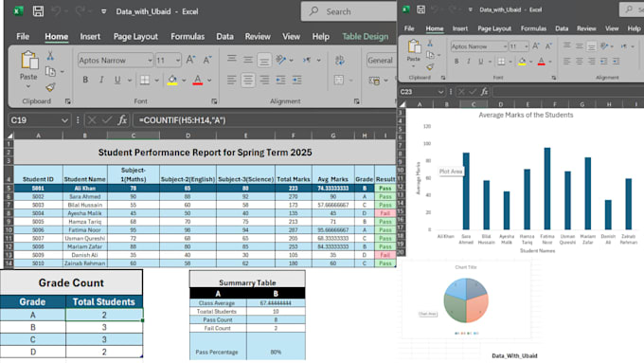Image resolution: width=644 pixels, height=363 pixels.
Task: Click Borders icon in left window
Action: pyautogui.click(x=145, y=80)
